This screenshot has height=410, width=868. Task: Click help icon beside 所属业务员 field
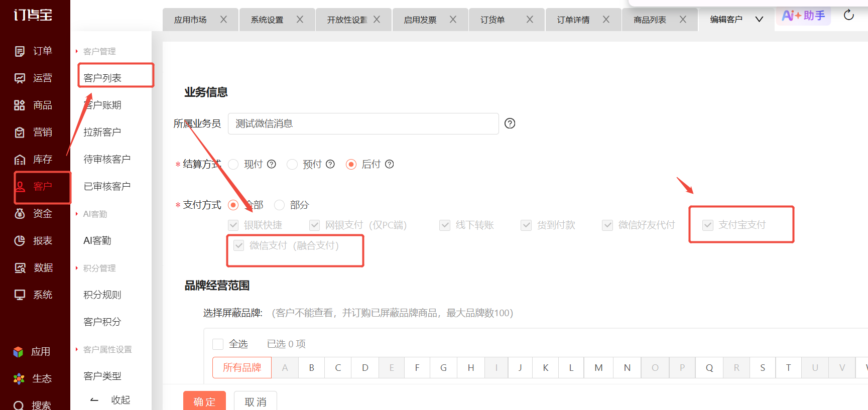click(x=510, y=123)
